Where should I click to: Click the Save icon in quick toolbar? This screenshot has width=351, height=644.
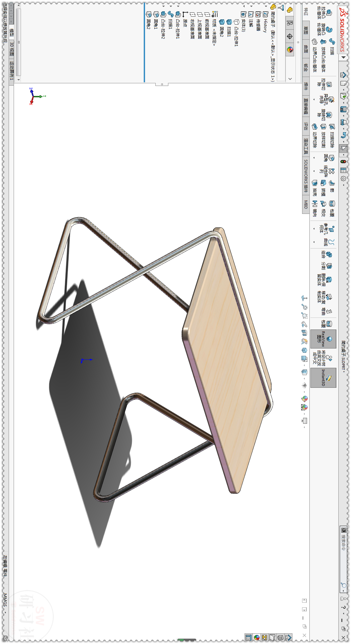coord(343,109)
